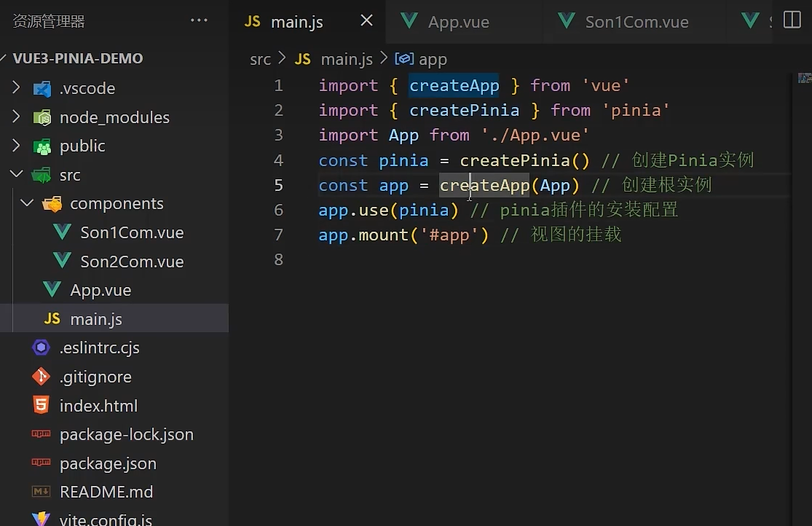Click the Markdown icon beside README.md

41,492
